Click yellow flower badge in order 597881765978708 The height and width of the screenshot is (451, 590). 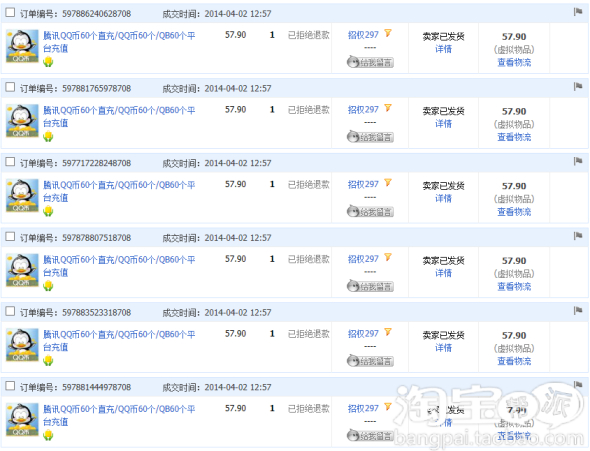tap(48, 137)
